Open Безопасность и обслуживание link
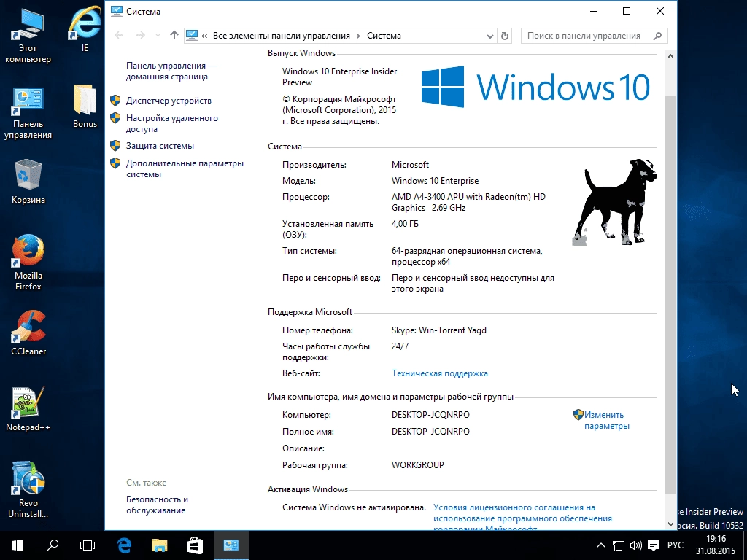 point(158,505)
